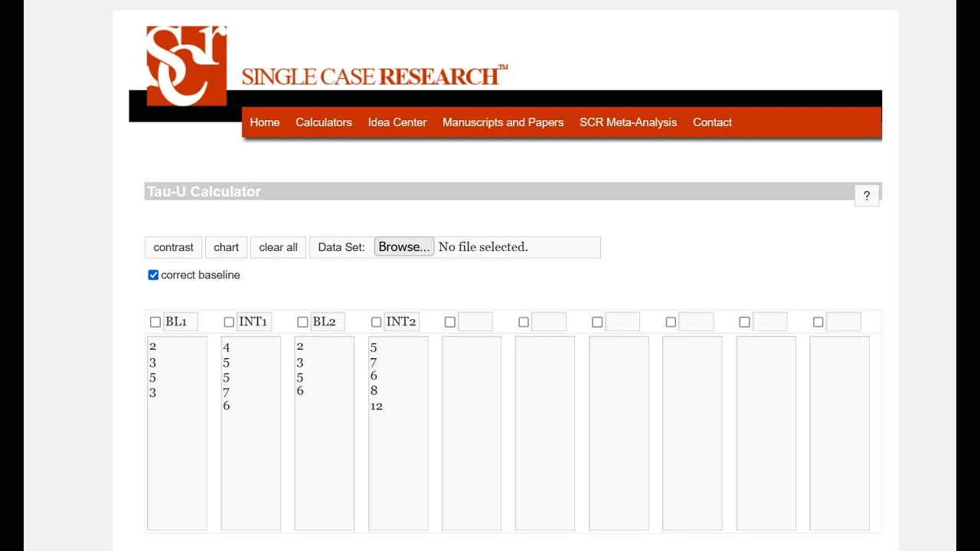Check the fifth column's checkbox

click(450, 322)
